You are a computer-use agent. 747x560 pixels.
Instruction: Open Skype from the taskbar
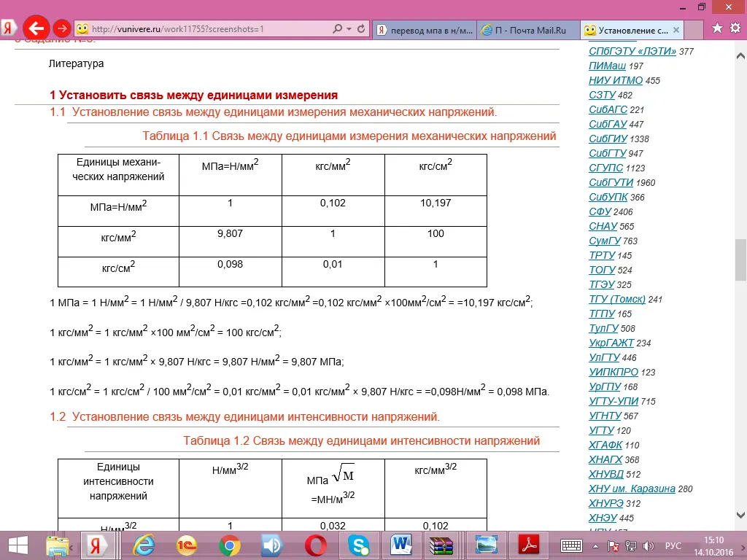358,545
